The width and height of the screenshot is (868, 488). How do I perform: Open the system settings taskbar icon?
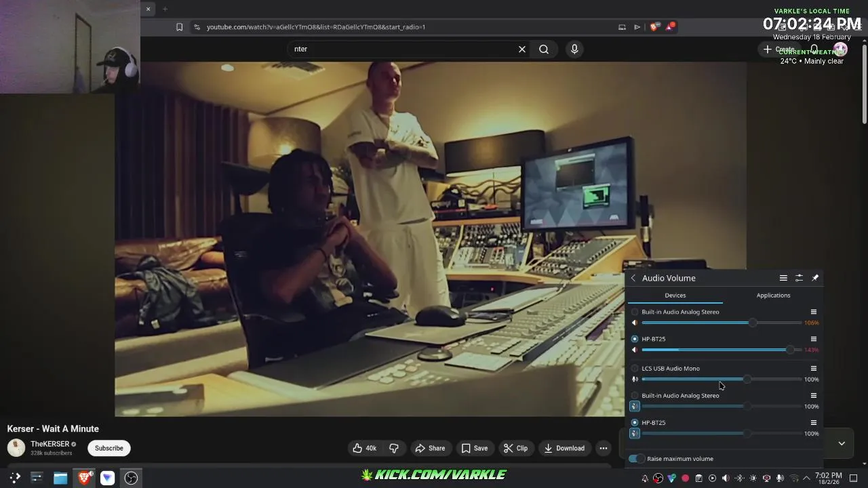(37, 478)
